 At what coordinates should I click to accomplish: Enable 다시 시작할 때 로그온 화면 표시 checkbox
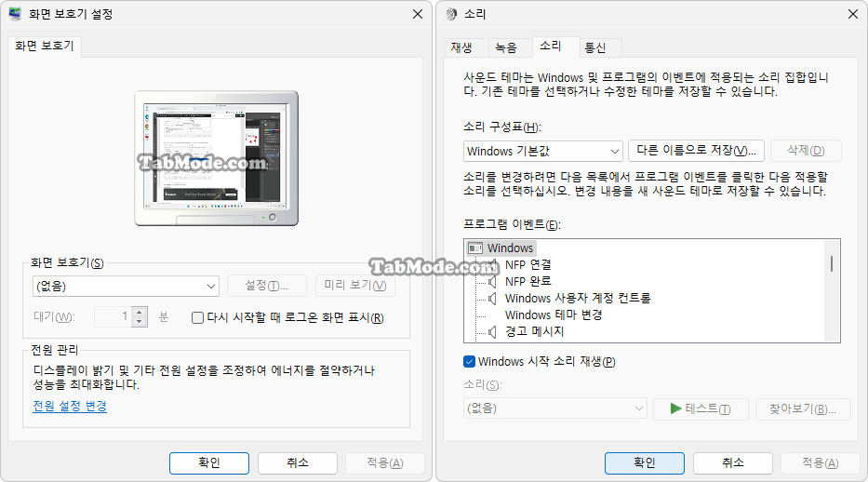pos(197,317)
